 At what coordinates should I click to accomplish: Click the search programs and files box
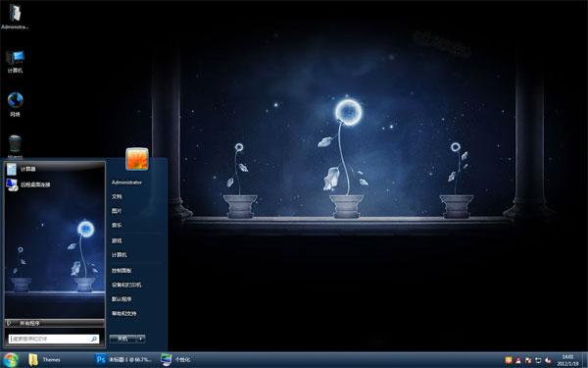coord(54,340)
